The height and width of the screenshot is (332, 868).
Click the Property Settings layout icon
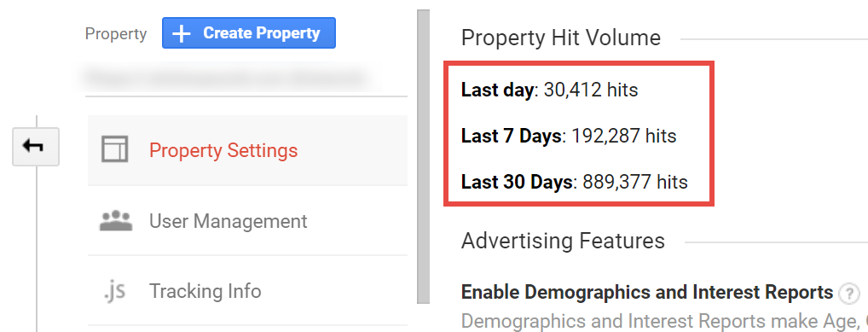point(114,149)
